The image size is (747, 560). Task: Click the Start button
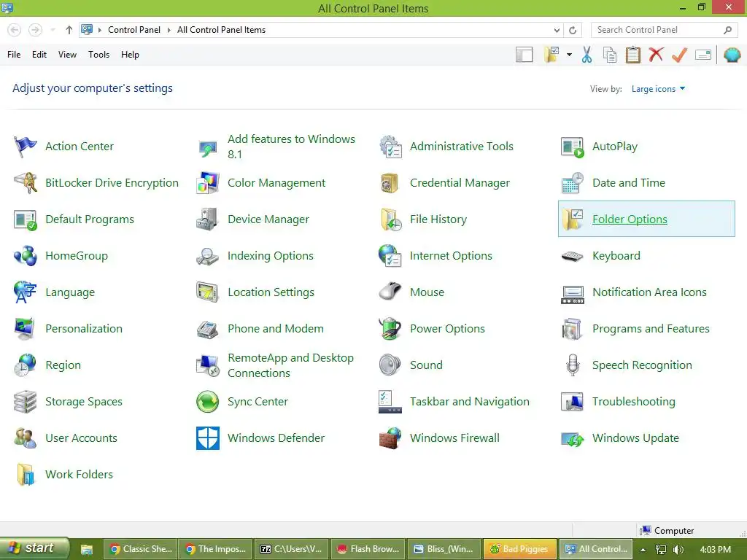point(34,548)
